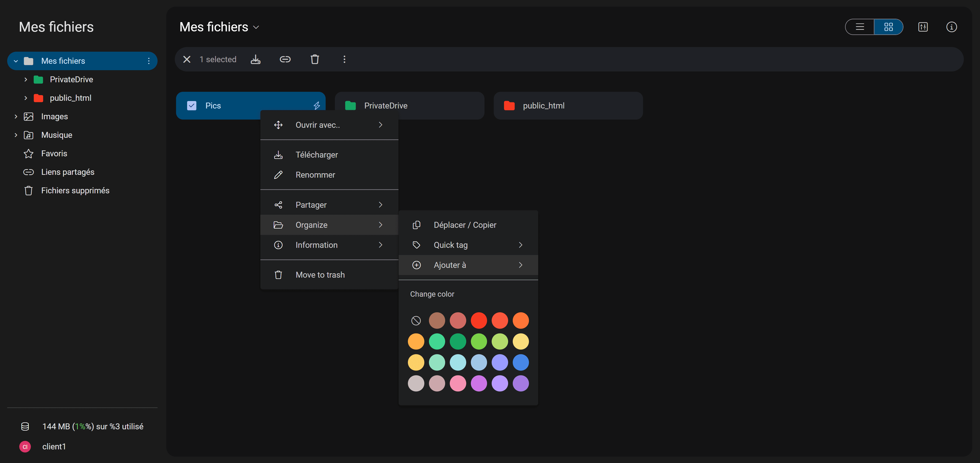Expand the PrivateDrive tree node
The width and height of the screenshot is (980, 463).
[x=25, y=79]
